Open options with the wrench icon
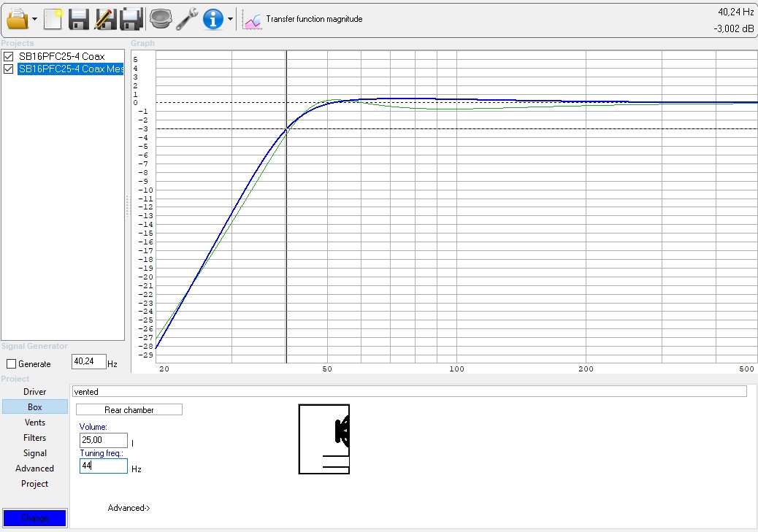Image resolution: width=758 pixels, height=532 pixels. click(x=187, y=19)
